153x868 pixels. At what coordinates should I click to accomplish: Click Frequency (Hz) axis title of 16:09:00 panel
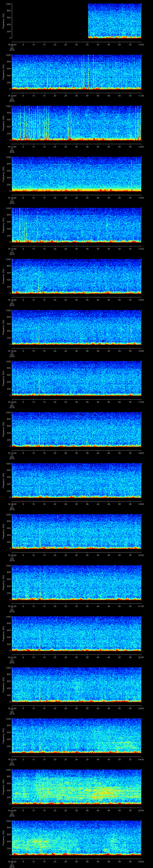[3, 21]
